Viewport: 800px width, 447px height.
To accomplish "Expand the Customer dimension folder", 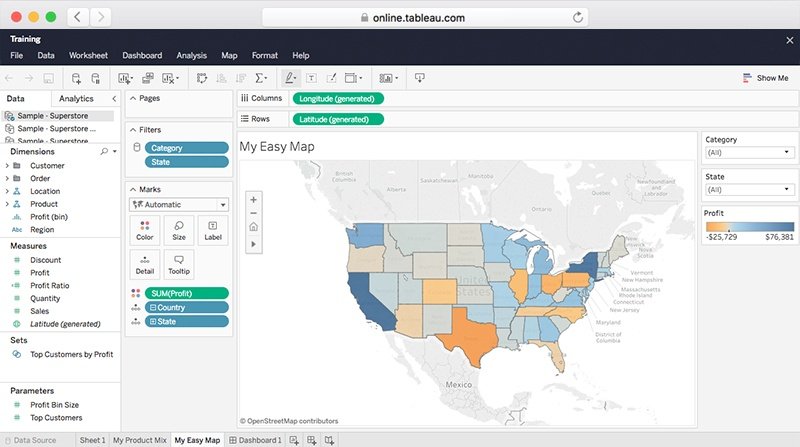I will [x=8, y=166].
